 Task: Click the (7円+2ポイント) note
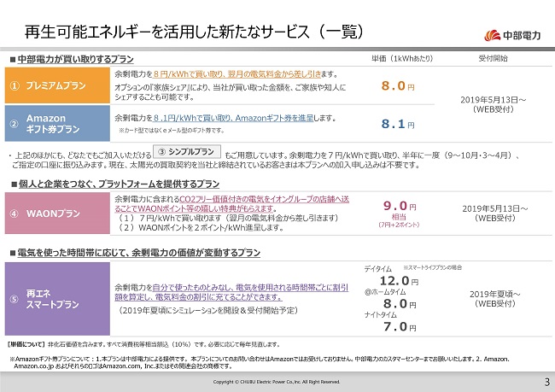[399, 225]
